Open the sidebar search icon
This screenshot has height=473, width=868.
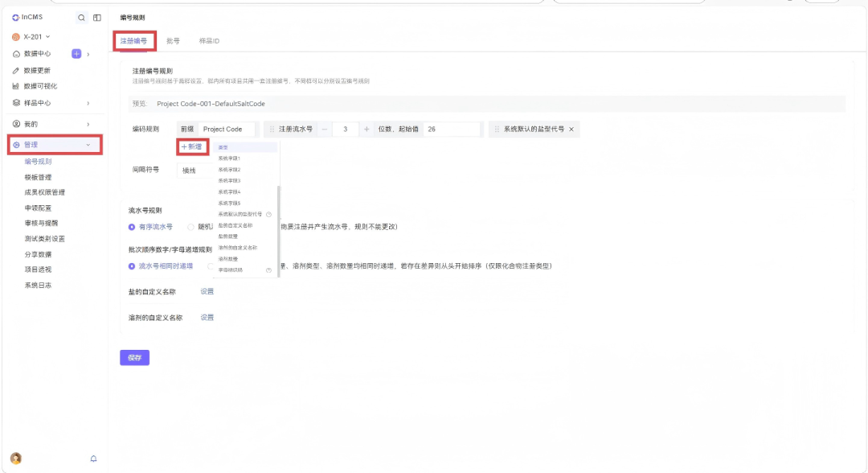(x=81, y=18)
